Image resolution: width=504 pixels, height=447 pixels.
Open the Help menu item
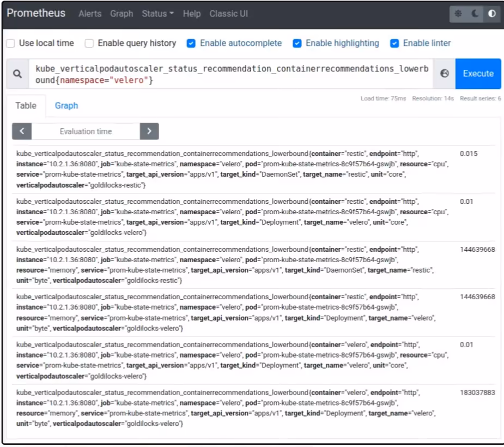click(x=192, y=14)
